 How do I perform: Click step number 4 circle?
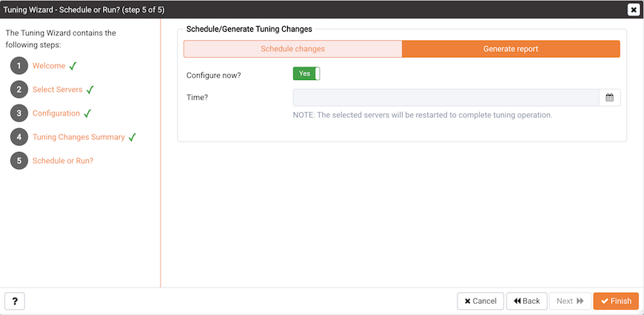pyautogui.click(x=19, y=137)
